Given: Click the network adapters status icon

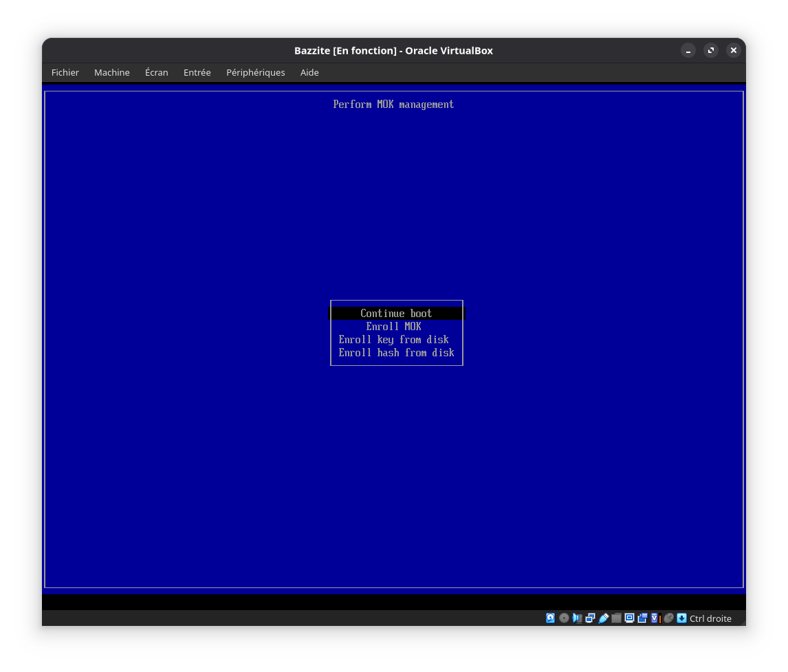Looking at the screenshot, I should [x=590, y=618].
